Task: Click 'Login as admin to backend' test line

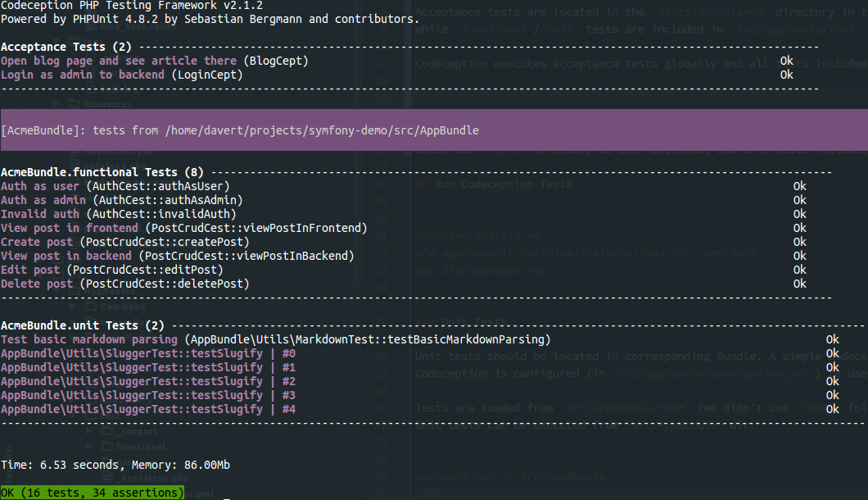Action: tap(122, 75)
